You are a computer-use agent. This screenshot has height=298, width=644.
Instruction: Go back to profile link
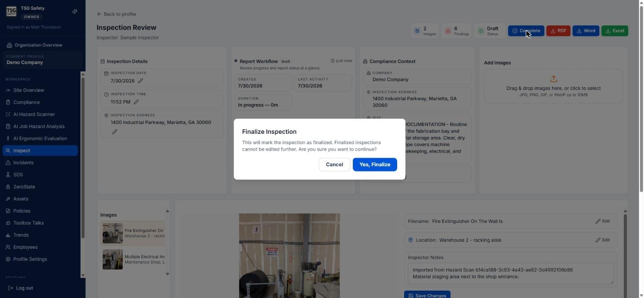117,14
